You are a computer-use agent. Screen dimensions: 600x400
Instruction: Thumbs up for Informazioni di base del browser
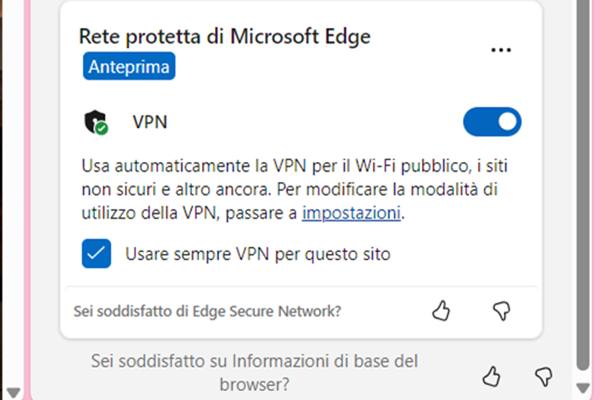[490, 375]
